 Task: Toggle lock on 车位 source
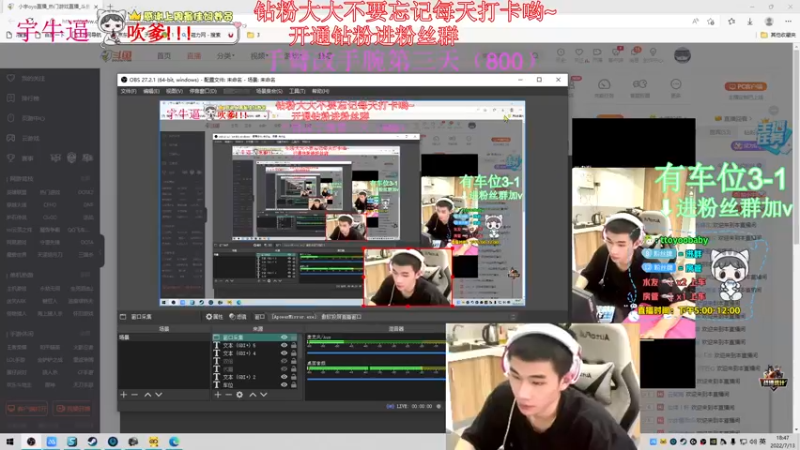point(293,385)
